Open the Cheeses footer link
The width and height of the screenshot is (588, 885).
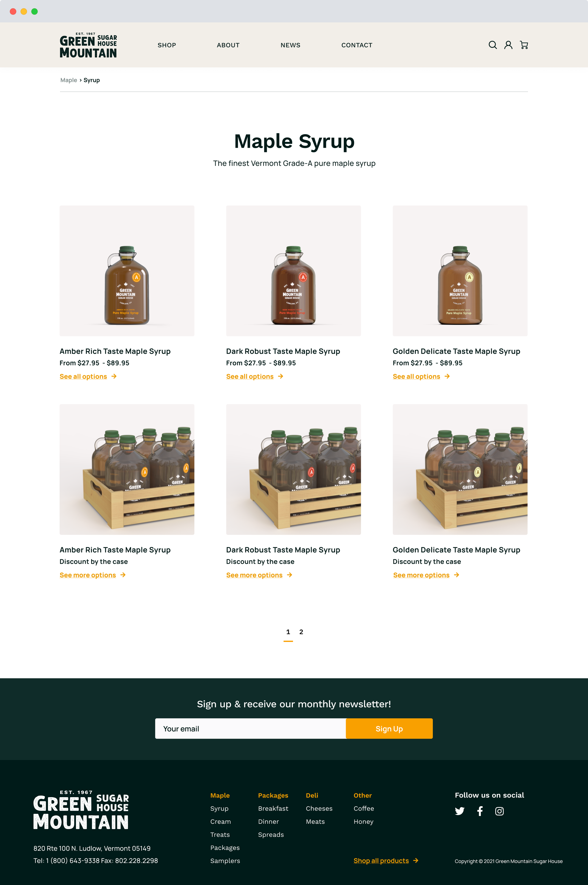pos(319,809)
